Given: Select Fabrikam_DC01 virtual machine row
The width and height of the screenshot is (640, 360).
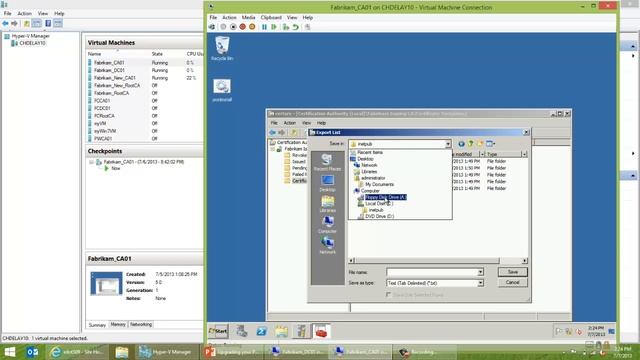Looking at the screenshot, I should (x=144, y=70).
